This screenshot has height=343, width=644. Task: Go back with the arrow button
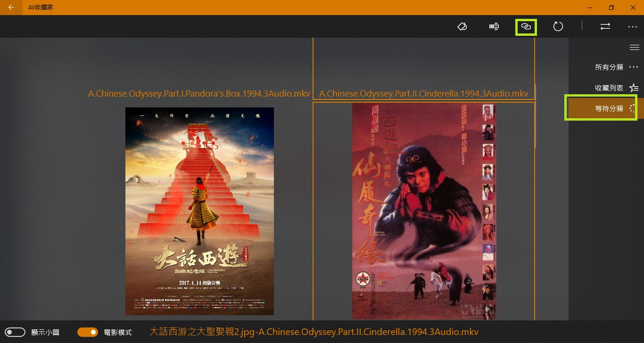pyautogui.click(x=11, y=8)
